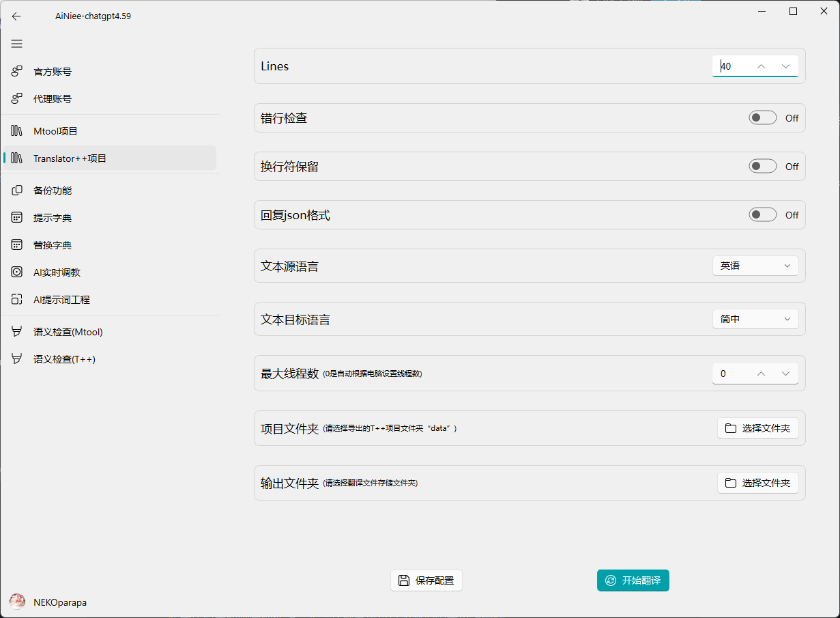
Task: Open 提示字典 page
Action: tap(110, 217)
